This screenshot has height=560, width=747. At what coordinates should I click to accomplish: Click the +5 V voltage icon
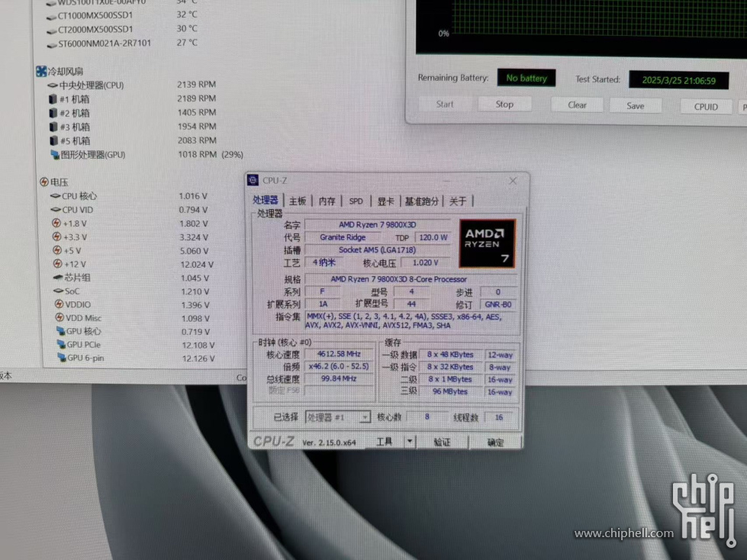tap(57, 250)
